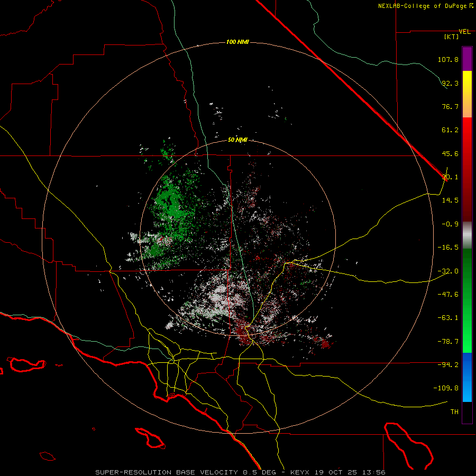The width and height of the screenshot is (476, 476).
Task: Click the 61.2 legend value
Action: [x=450, y=130]
